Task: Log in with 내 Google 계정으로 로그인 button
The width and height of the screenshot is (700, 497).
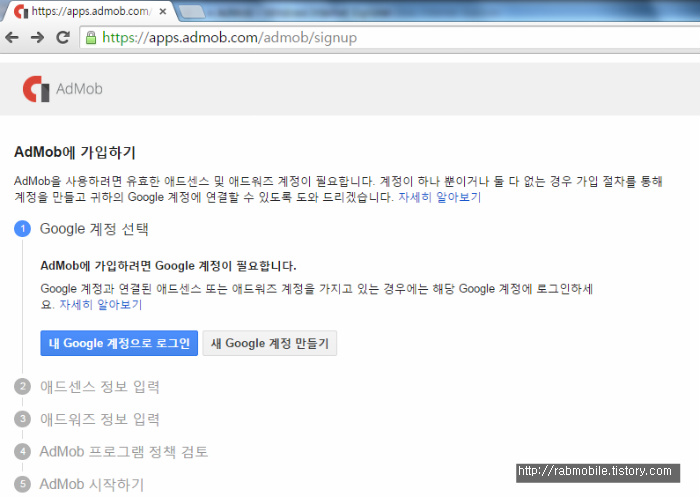Action: [119, 343]
